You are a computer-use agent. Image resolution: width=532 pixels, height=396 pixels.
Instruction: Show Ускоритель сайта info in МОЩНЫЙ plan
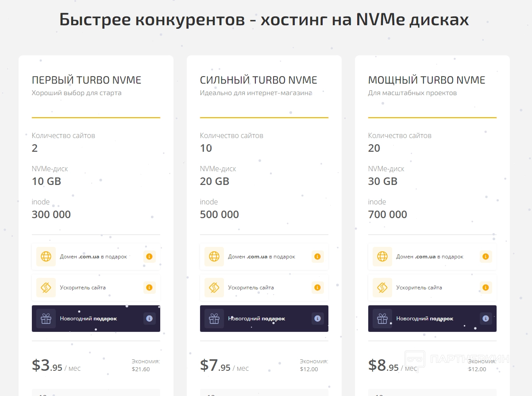(486, 288)
